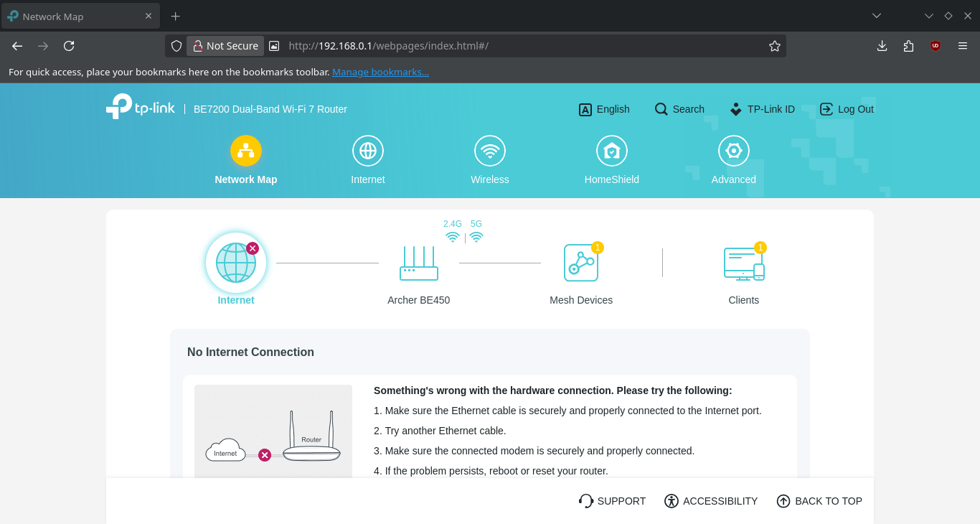The image size is (980, 524).
Task: Open the Network Map section icon
Action: pyautogui.click(x=246, y=151)
